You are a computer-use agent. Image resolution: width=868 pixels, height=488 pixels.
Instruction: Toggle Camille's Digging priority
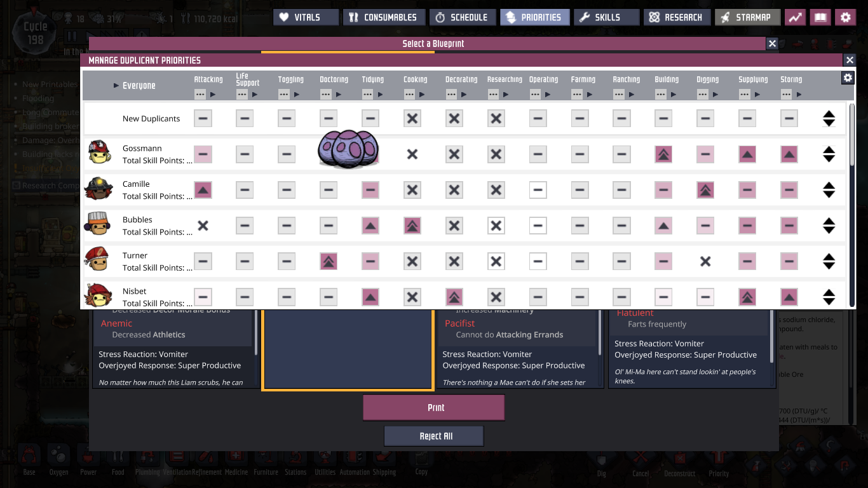click(x=705, y=189)
